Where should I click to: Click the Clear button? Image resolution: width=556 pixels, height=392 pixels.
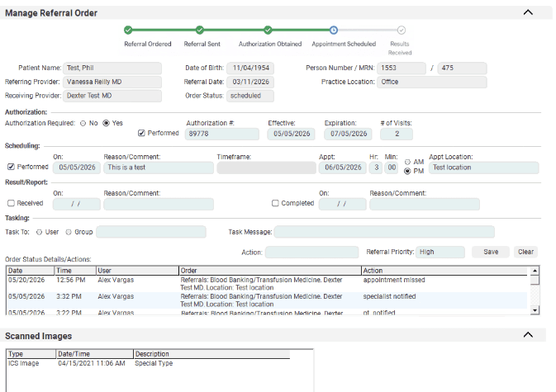point(525,252)
